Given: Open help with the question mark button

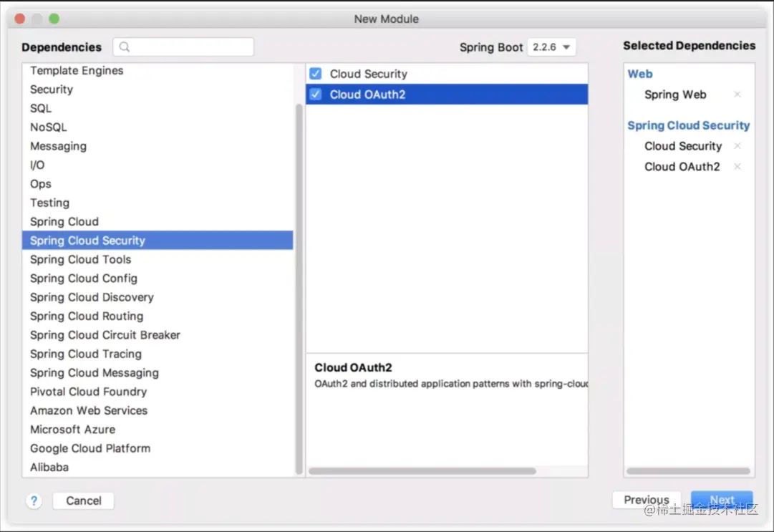Looking at the screenshot, I should pyautogui.click(x=34, y=500).
